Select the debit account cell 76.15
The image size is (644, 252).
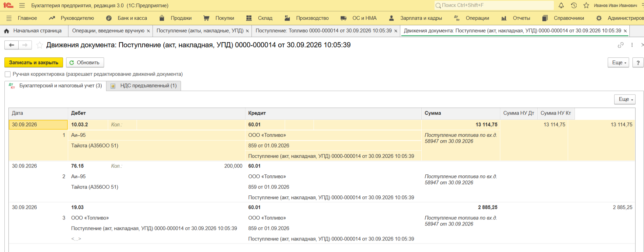(77, 166)
